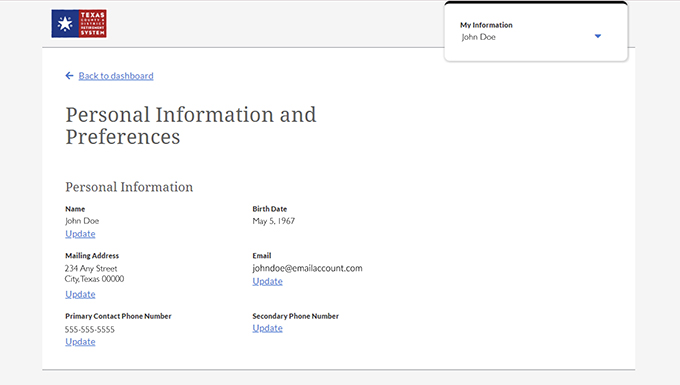Expand the My Information dropdown arrow
The height and width of the screenshot is (385, 680).
click(598, 36)
